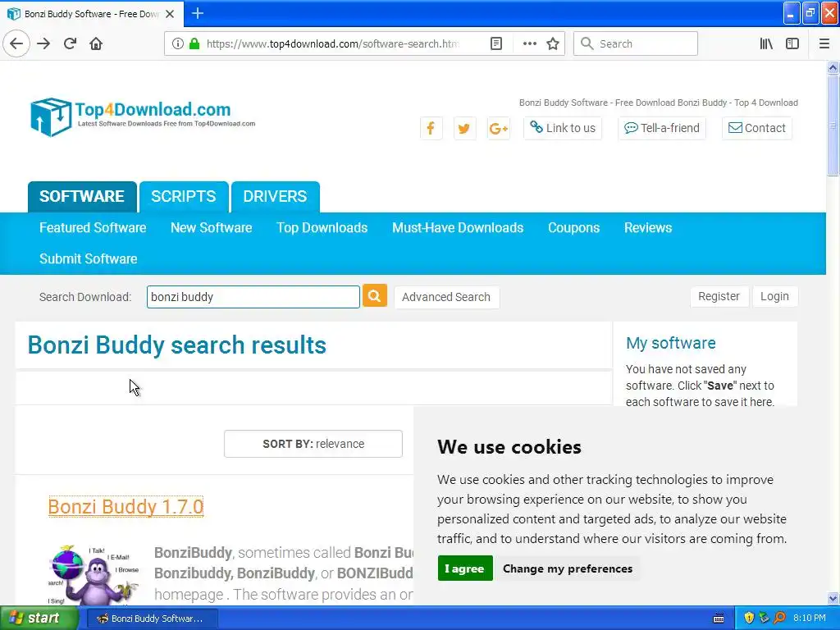840x630 pixels.
Task: Toggle reader view icon in address bar
Action: [496, 43]
